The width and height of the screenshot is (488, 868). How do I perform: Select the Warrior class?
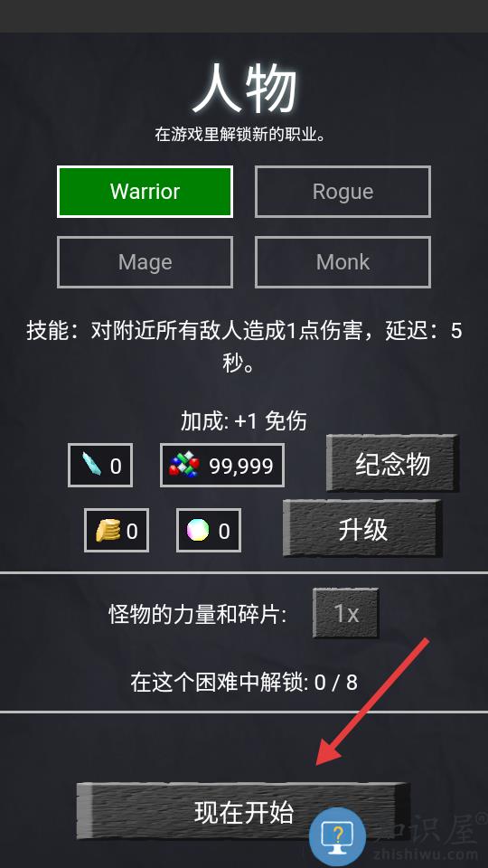tap(145, 192)
